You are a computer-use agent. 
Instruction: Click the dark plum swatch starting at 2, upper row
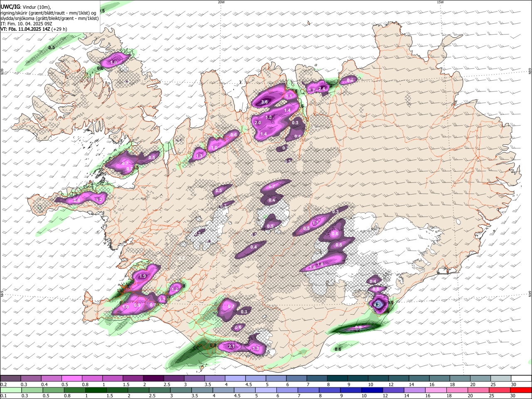pyautogui.click(x=153, y=379)
